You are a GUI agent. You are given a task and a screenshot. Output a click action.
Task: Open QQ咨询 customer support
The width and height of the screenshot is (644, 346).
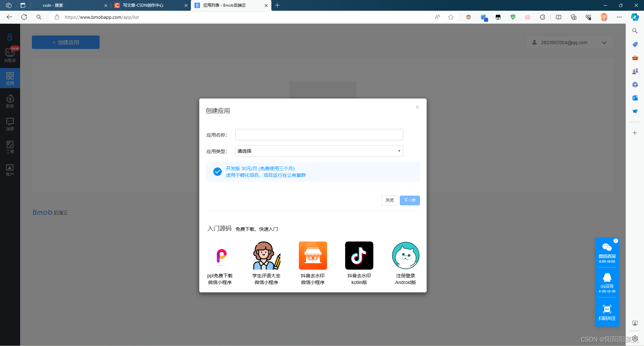click(x=607, y=281)
